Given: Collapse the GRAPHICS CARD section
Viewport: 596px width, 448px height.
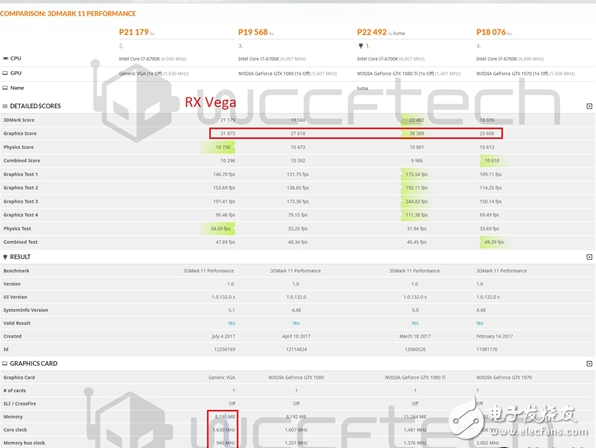Looking at the screenshot, I should [x=589, y=364].
